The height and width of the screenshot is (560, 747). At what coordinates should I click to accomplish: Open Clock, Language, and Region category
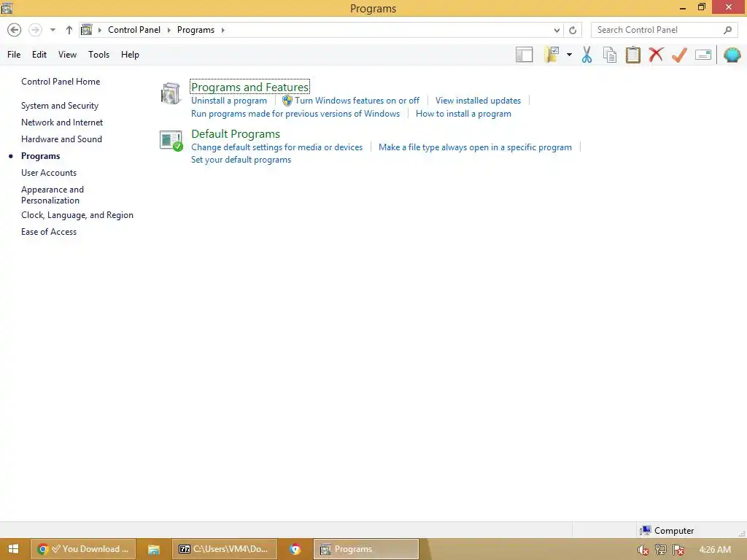coord(77,215)
